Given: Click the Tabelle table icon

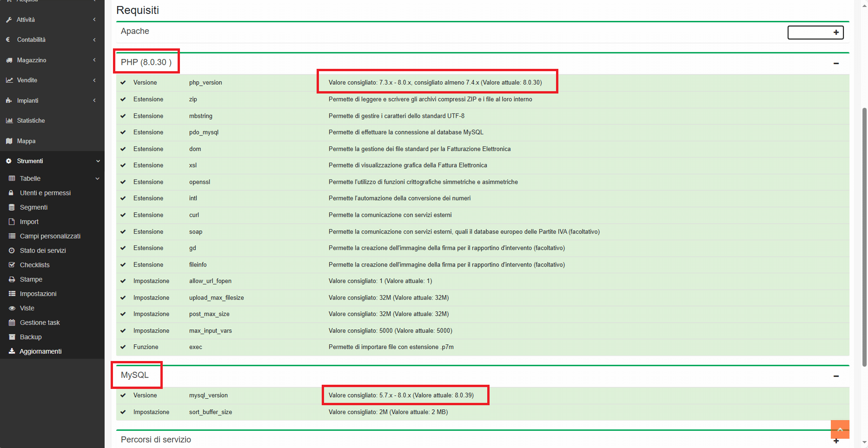Looking at the screenshot, I should click(12, 179).
